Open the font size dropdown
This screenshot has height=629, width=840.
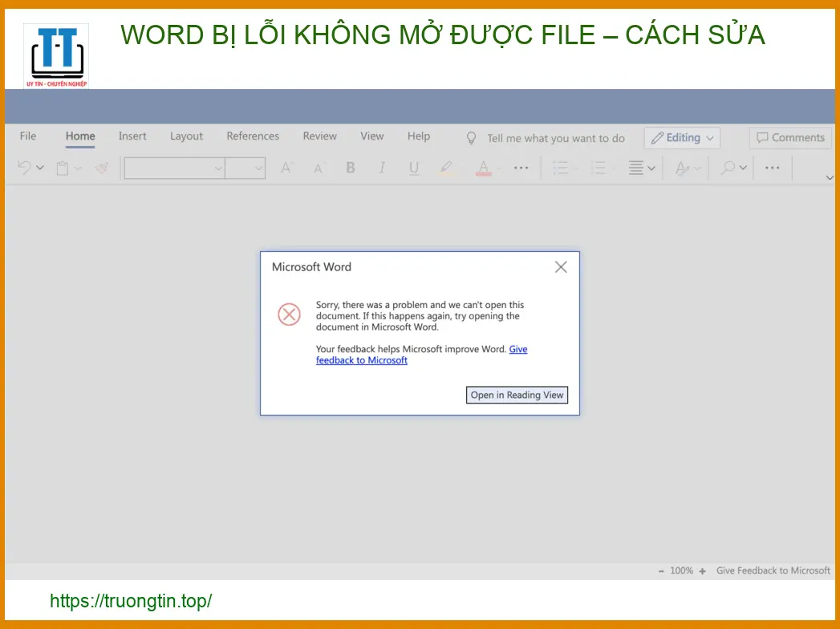(246, 168)
